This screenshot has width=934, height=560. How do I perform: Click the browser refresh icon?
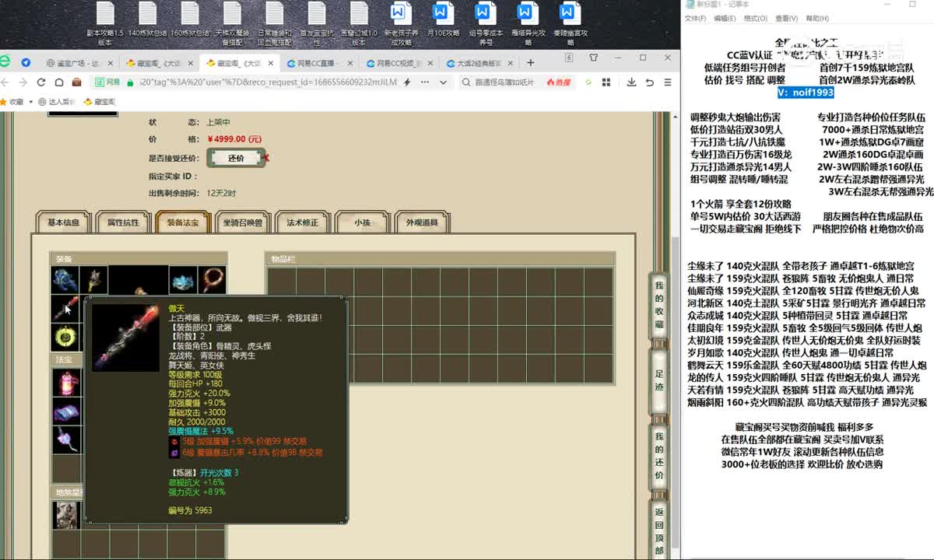[x=41, y=82]
